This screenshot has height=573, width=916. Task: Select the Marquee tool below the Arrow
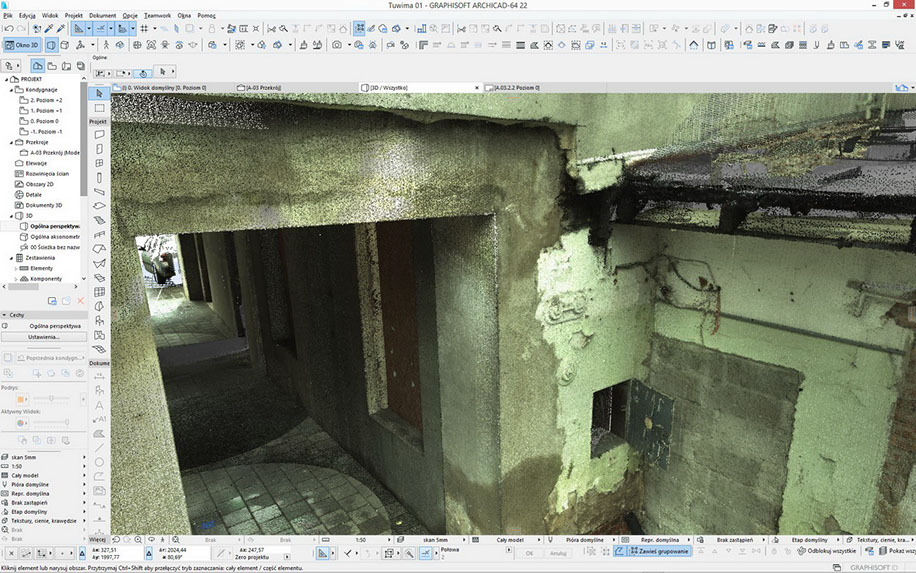pyautogui.click(x=100, y=108)
